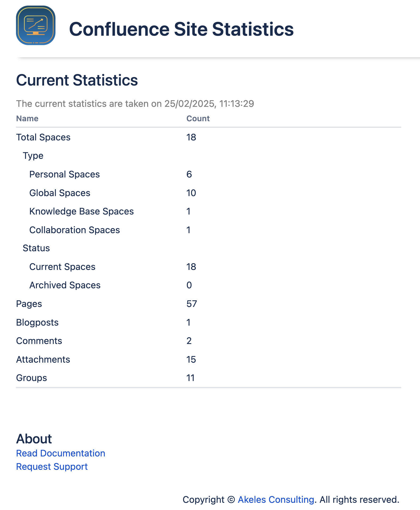Click the Collaboration Spaces row

point(74,230)
